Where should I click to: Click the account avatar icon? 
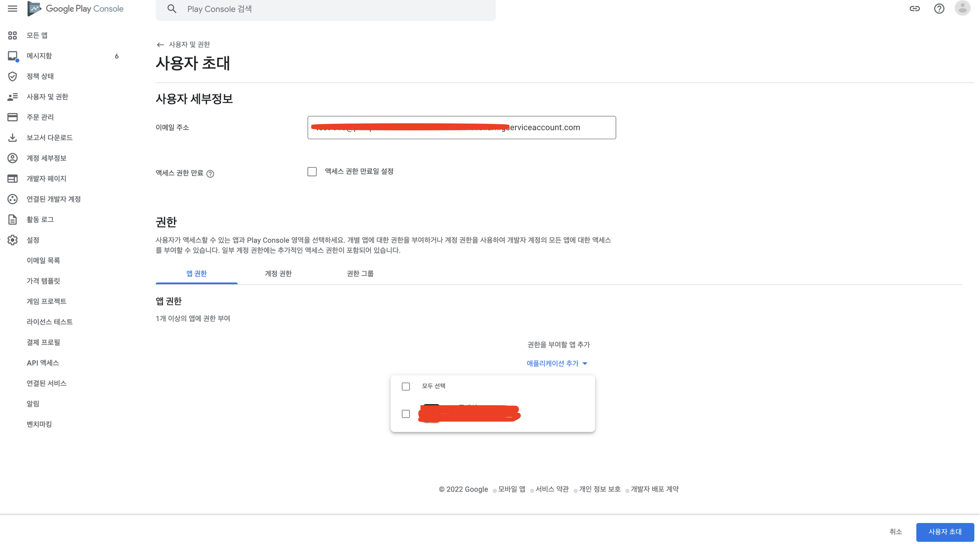[x=962, y=8]
